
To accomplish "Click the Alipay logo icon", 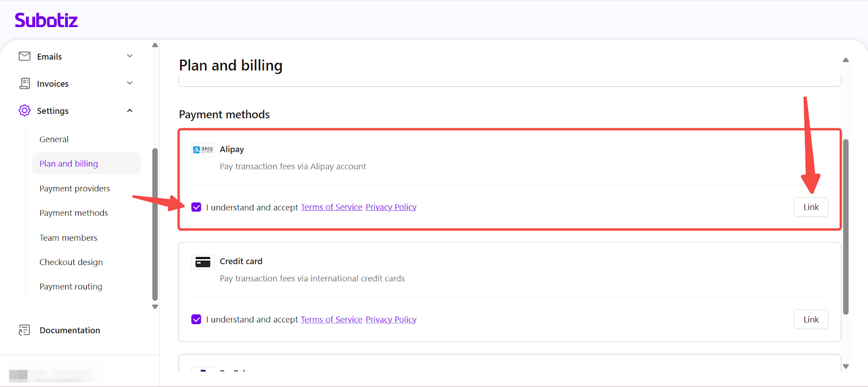I will click(x=203, y=150).
